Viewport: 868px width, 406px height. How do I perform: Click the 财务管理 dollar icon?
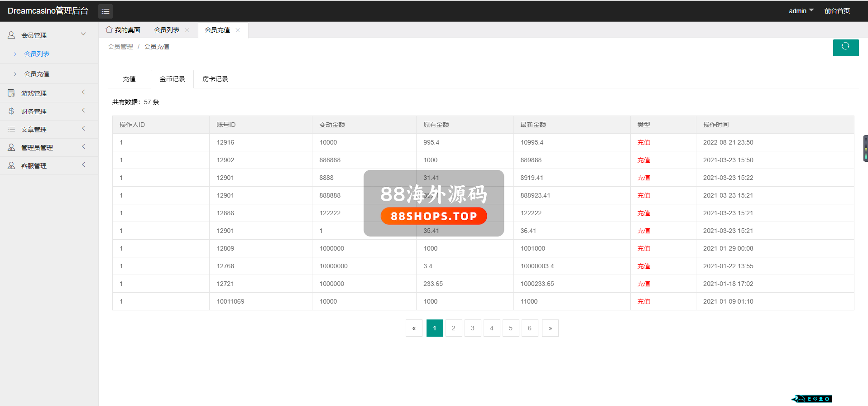[11, 111]
